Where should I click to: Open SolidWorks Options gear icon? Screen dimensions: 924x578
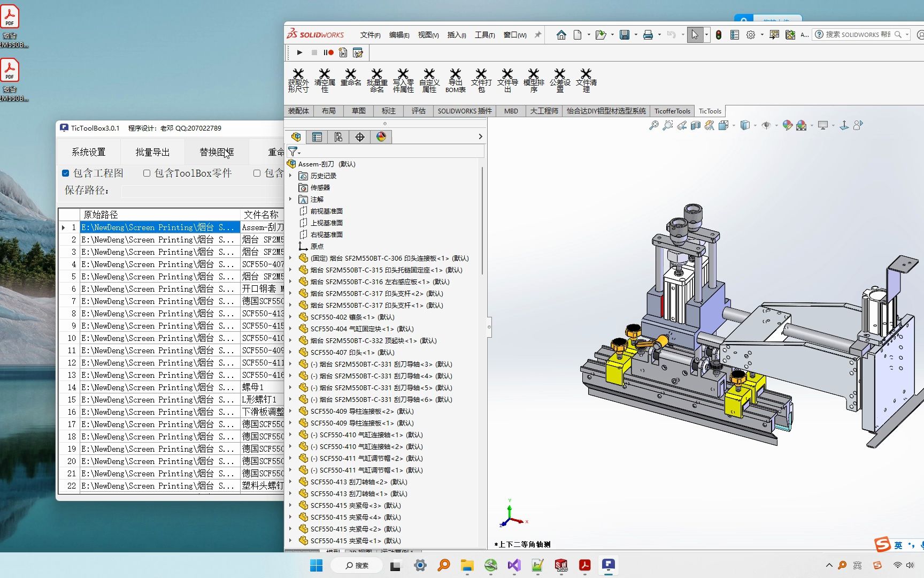[751, 35]
